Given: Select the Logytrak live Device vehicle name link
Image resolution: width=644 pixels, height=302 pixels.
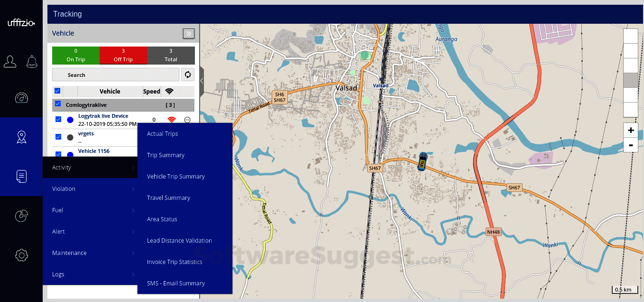Looking at the screenshot, I should tap(102, 115).
